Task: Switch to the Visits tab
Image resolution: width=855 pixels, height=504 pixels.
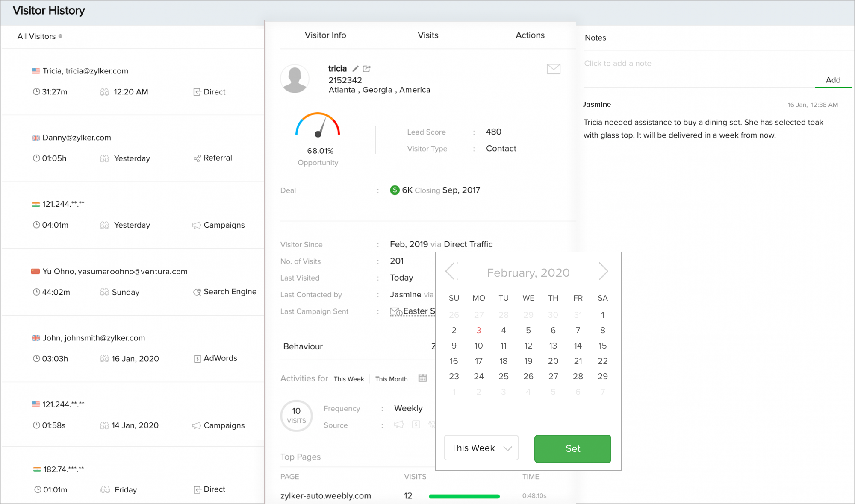Action: [428, 35]
